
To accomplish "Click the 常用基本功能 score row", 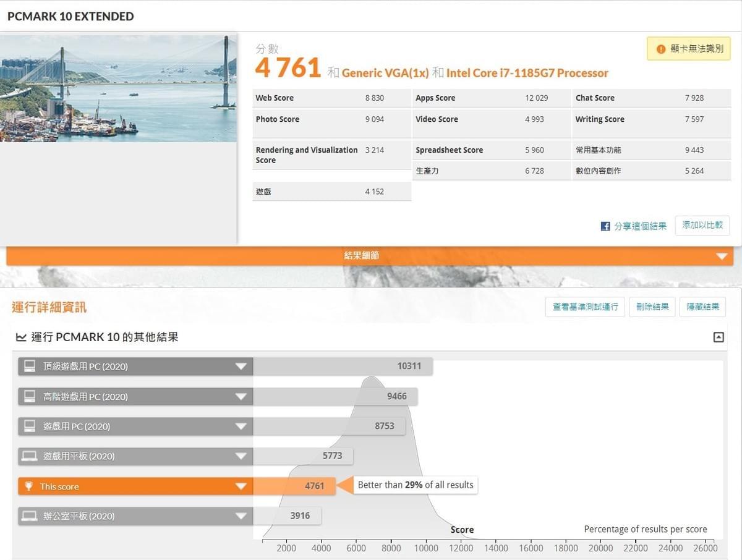I will (x=651, y=150).
